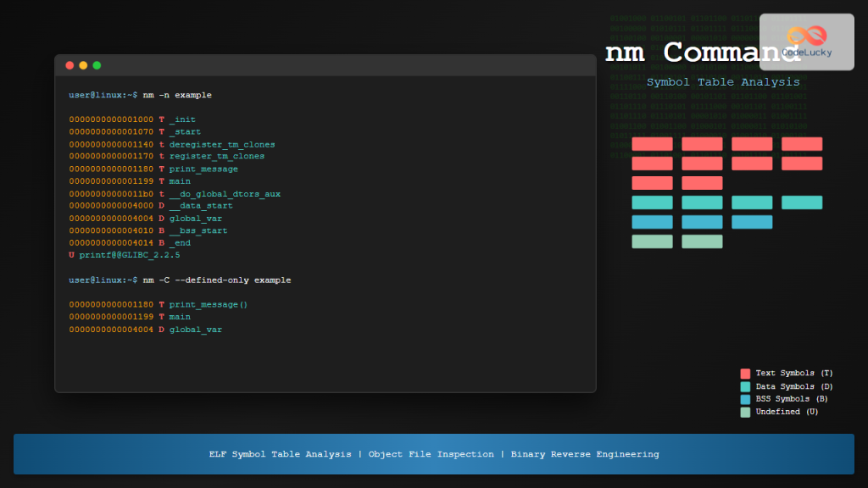Click Binary Reverse Engineering in the footer banner
The width and height of the screenshot is (868, 488).
(582, 454)
